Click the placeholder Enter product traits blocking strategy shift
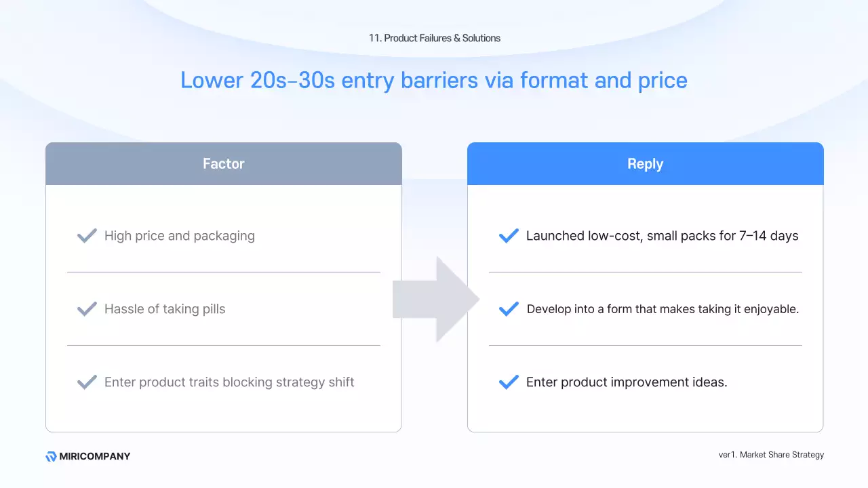 pyautogui.click(x=229, y=382)
